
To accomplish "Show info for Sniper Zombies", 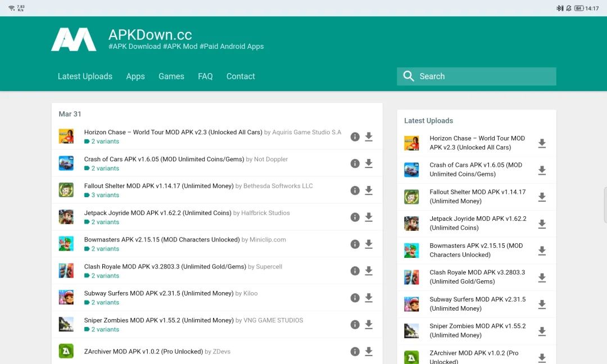I will click(355, 325).
